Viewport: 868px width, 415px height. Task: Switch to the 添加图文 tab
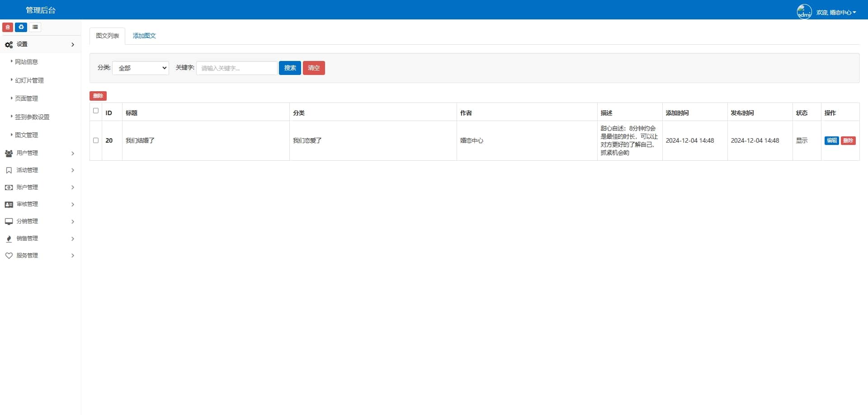coord(144,36)
